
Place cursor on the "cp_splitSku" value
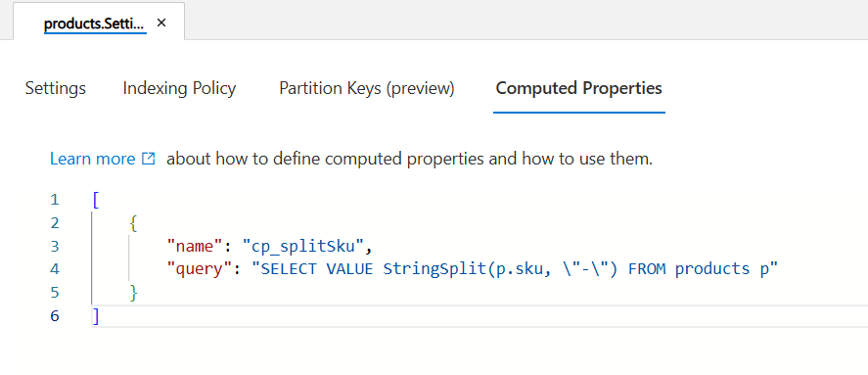click(x=302, y=246)
